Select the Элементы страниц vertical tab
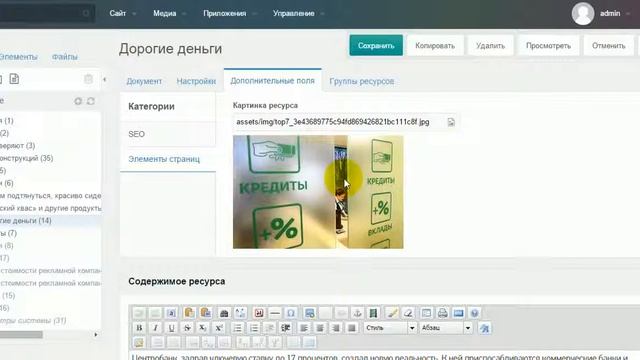The image size is (640, 360). [168, 159]
